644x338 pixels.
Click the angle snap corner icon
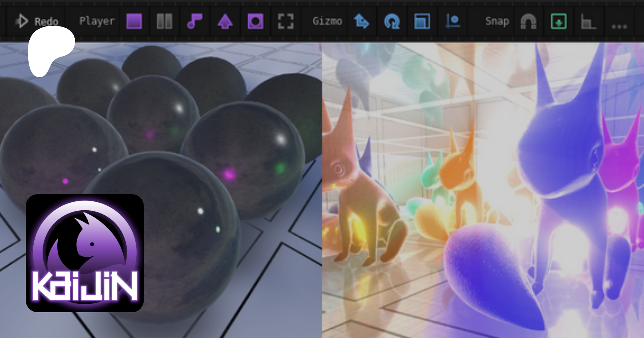(x=589, y=21)
